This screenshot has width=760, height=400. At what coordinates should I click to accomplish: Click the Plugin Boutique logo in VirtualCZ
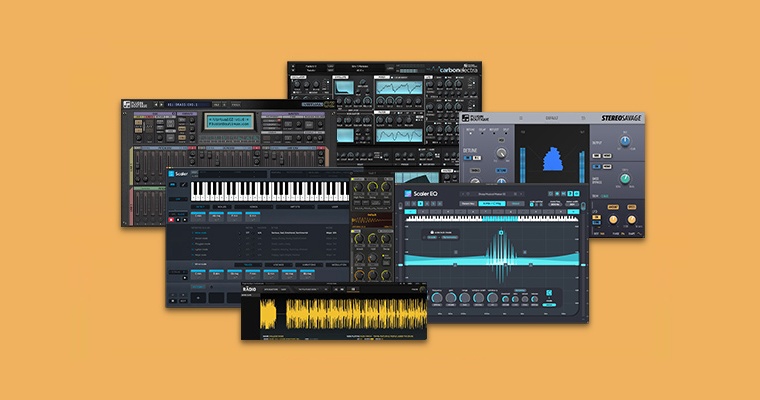point(135,105)
